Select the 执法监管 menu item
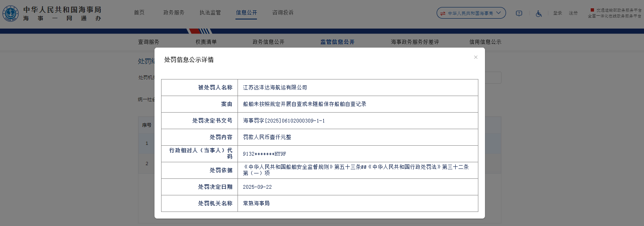Screen dimensions: 644x226 pos(210,12)
